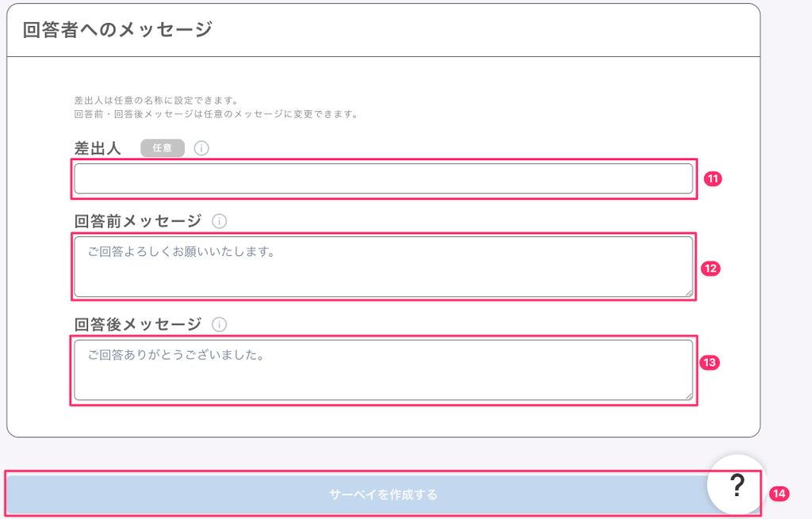This screenshot has width=812, height=519.
Task: Click the info icon beside 回答前メッセージ
Action: 220,221
